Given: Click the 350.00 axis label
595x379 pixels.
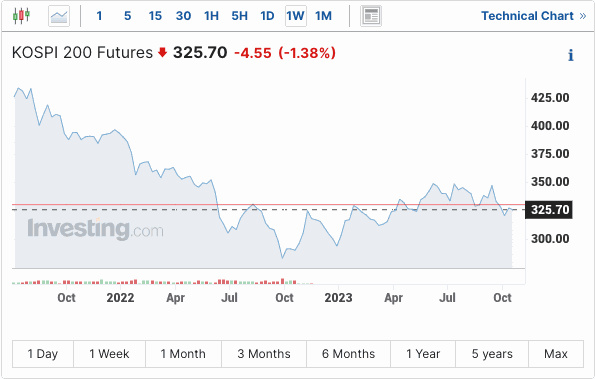Looking at the screenshot, I should click(x=550, y=182).
